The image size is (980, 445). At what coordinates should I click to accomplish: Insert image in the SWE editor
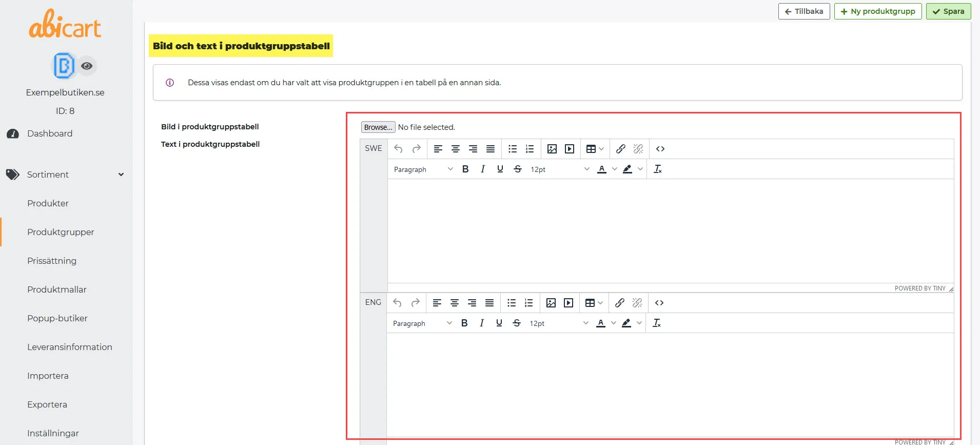[552, 149]
